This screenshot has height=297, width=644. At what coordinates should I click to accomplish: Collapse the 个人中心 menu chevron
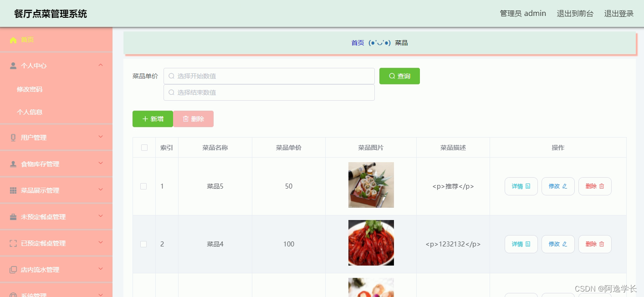click(x=101, y=65)
